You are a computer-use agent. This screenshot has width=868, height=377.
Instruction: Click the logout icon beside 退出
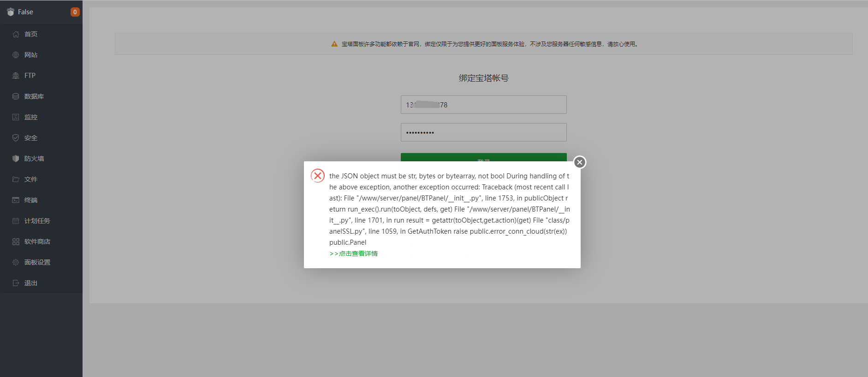(16, 283)
